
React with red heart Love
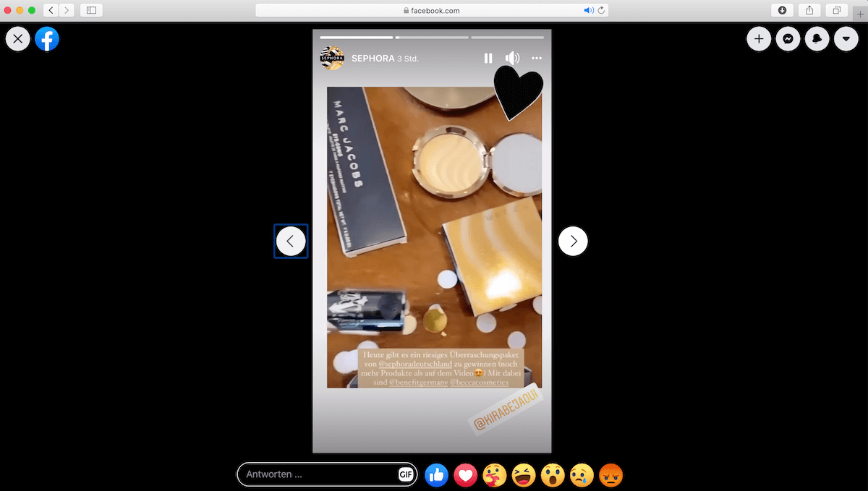466,475
